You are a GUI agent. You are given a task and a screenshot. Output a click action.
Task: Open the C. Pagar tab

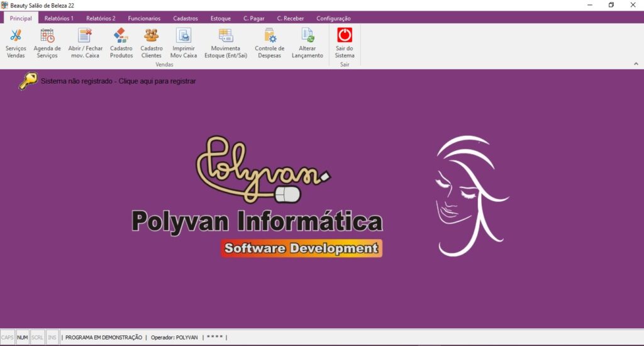point(254,18)
